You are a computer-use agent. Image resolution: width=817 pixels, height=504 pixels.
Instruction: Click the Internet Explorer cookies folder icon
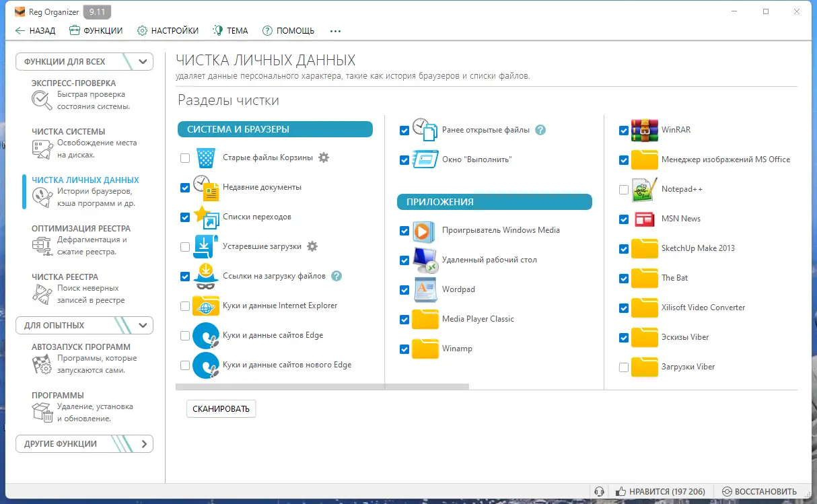tap(206, 306)
